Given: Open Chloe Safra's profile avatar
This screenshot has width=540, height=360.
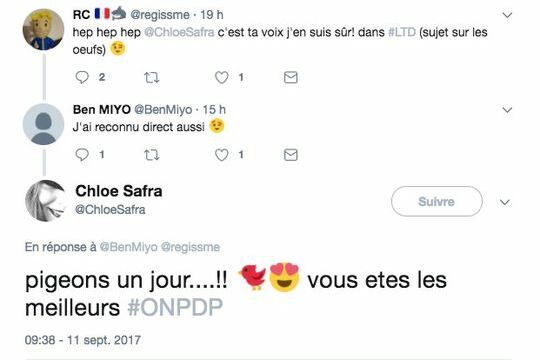Looking at the screenshot, I should point(45,201).
